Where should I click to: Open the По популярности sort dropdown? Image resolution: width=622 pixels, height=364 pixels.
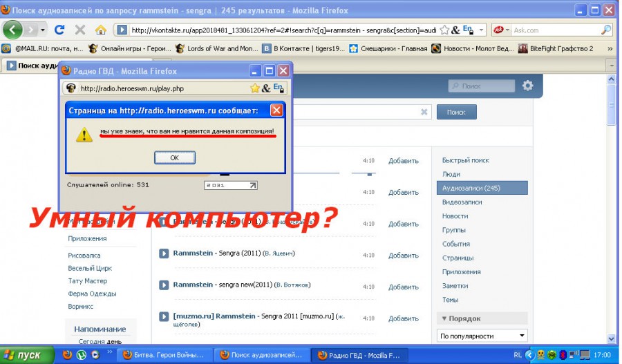[x=482, y=336]
